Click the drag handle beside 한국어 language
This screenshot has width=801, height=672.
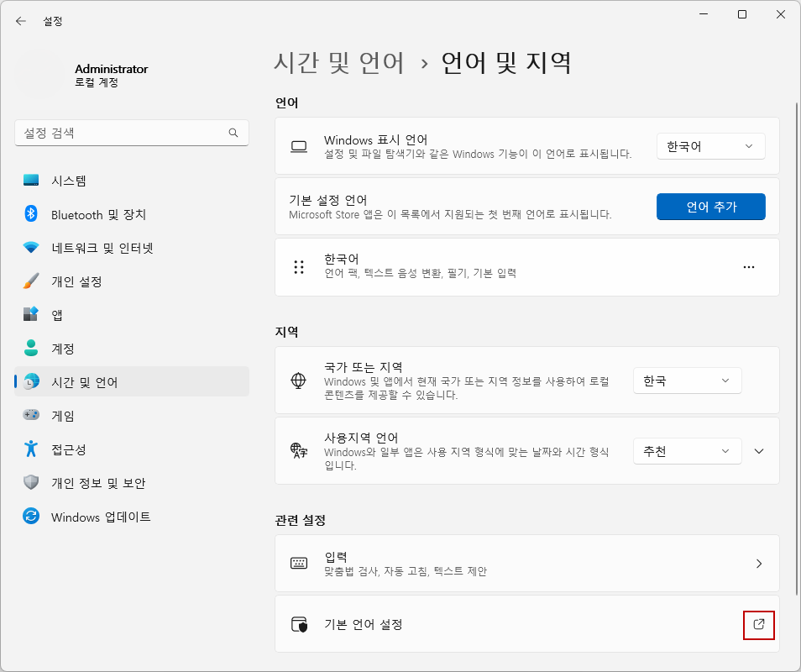(x=299, y=267)
